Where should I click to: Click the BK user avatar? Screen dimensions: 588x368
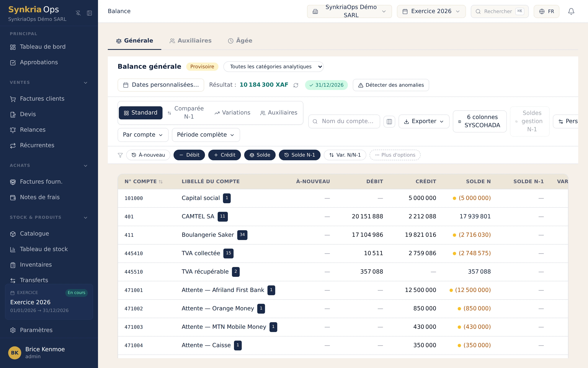click(x=14, y=353)
